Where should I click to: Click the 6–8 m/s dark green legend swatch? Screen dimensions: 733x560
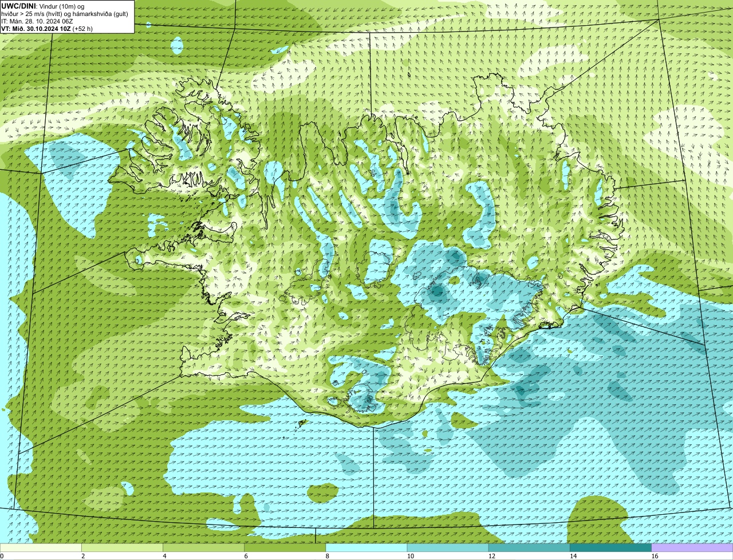click(285, 547)
